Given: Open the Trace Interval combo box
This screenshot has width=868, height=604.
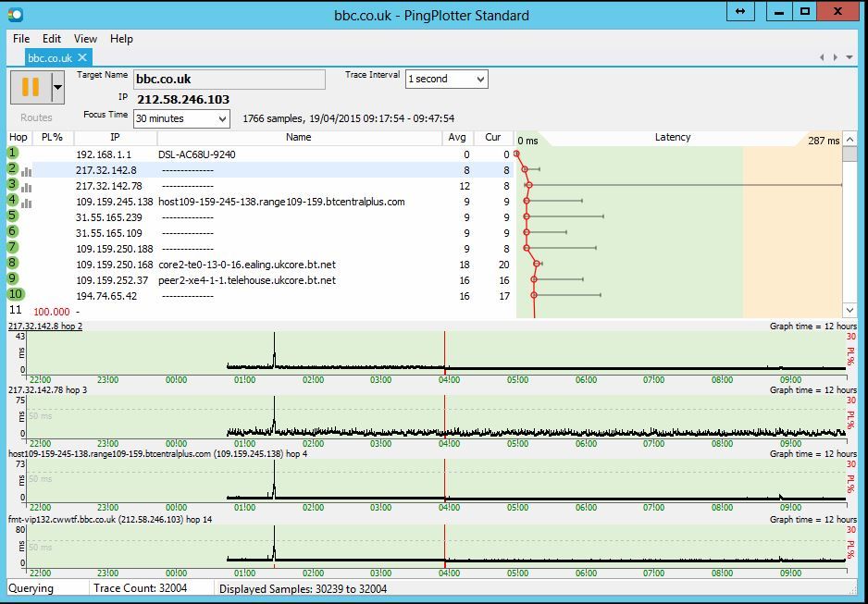Looking at the screenshot, I should click(446, 80).
